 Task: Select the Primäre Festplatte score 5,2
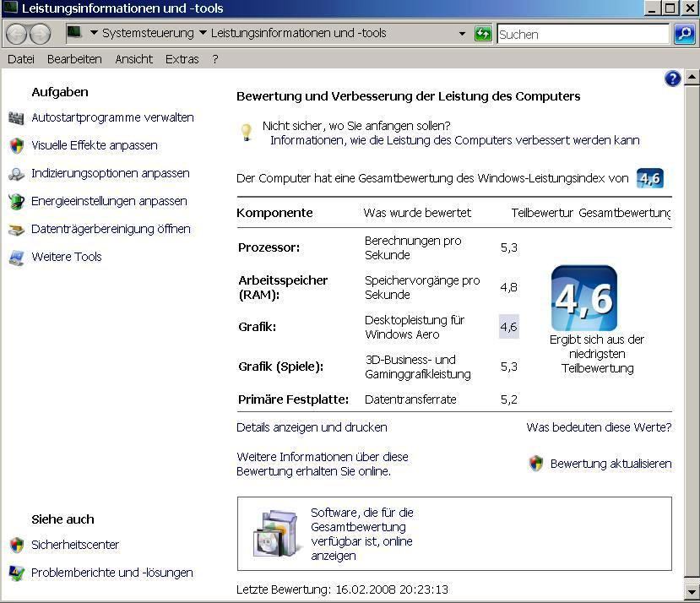(508, 399)
